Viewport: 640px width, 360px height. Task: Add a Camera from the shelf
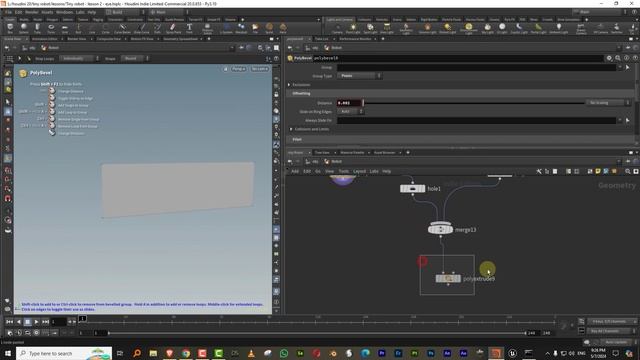pos(337,28)
